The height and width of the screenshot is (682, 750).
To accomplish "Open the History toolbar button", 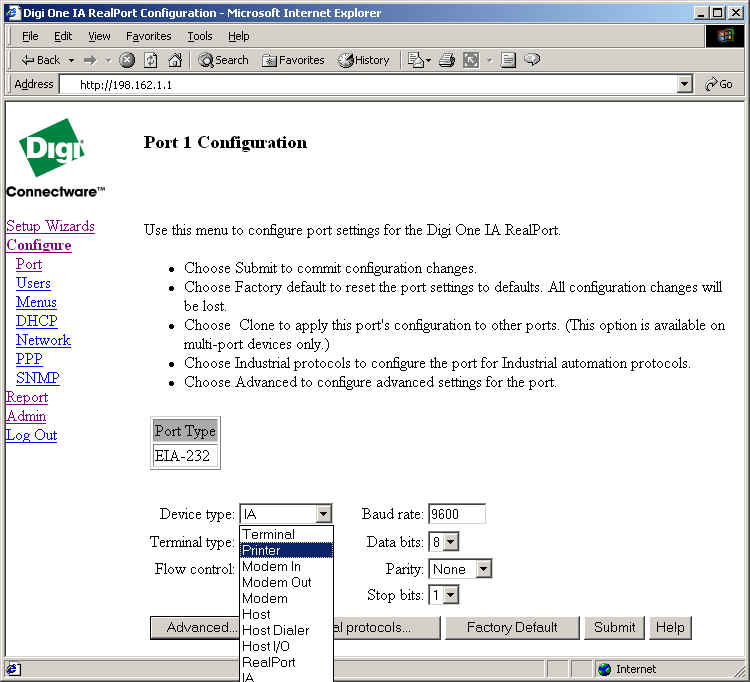I will [x=364, y=60].
